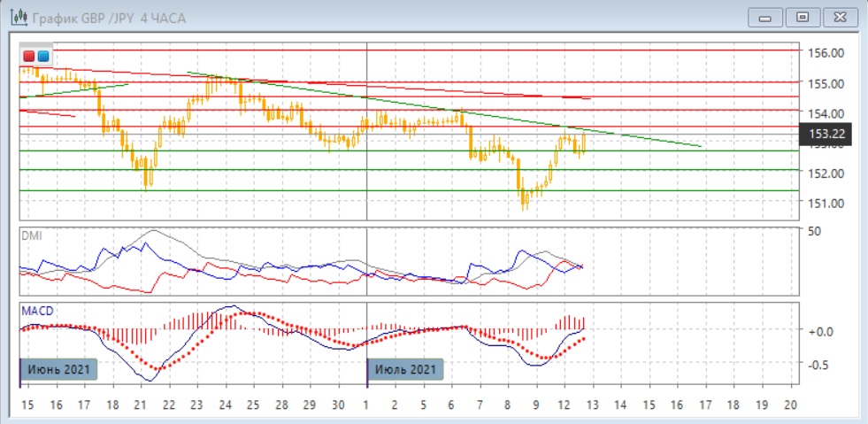Click the current price tag 153.22
The height and width of the screenshot is (424, 868).
click(826, 134)
